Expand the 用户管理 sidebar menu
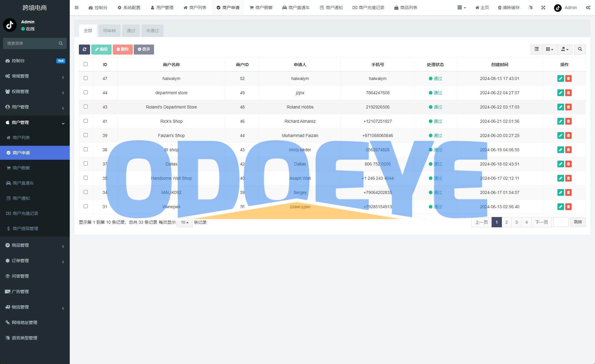This screenshot has width=595, height=364. point(35,107)
